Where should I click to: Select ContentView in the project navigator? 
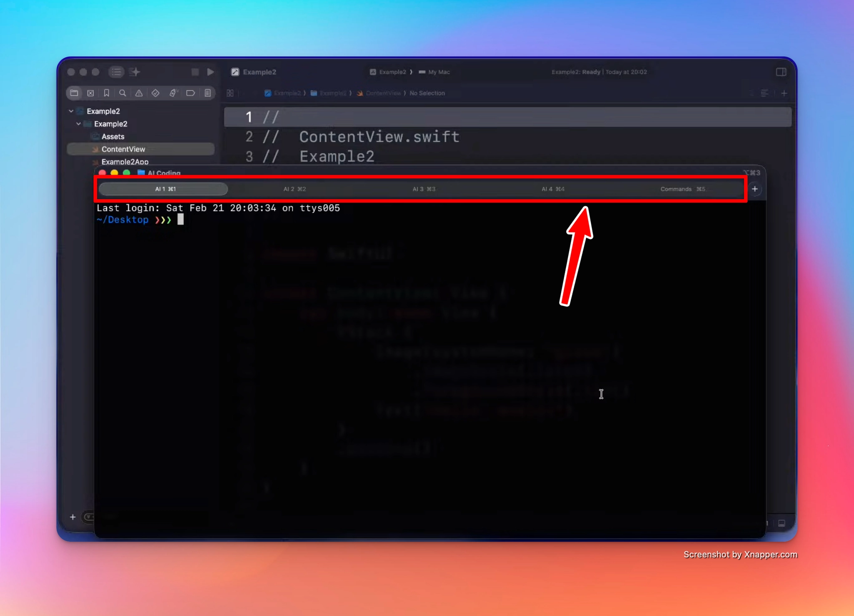[141, 149]
